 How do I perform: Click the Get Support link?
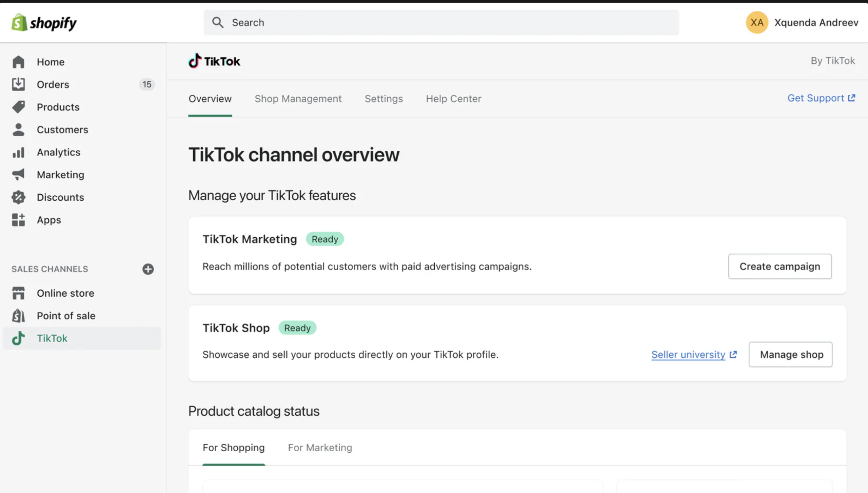pyautogui.click(x=821, y=98)
